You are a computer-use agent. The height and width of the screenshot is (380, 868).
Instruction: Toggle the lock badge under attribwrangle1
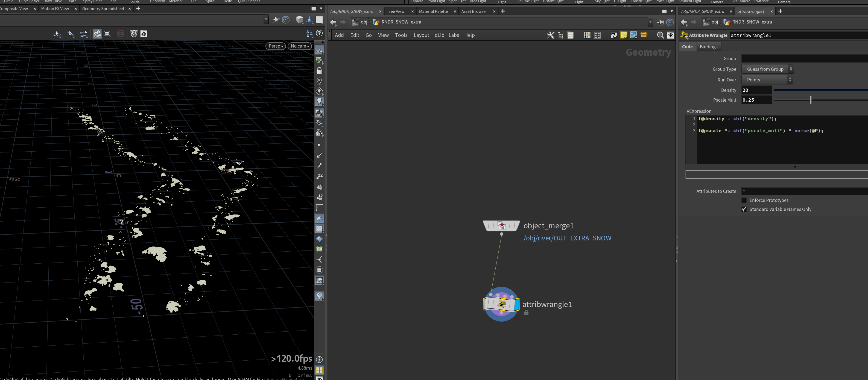pyautogui.click(x=526, y=313)
